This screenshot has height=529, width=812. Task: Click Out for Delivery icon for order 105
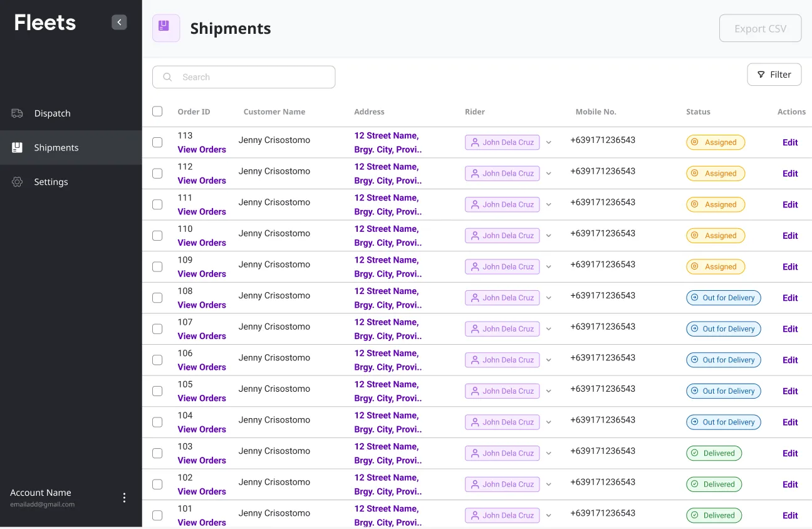click(694, 391)
